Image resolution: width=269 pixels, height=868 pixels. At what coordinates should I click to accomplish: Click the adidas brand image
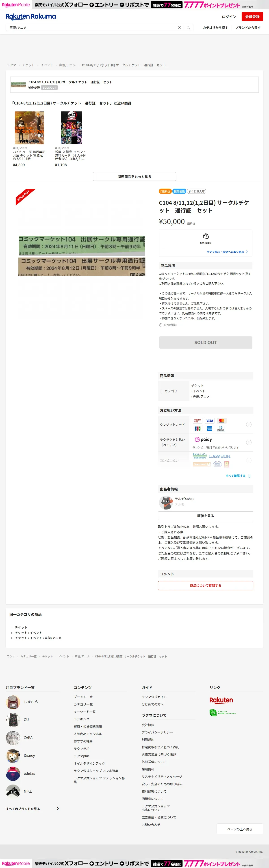[13, 773]
